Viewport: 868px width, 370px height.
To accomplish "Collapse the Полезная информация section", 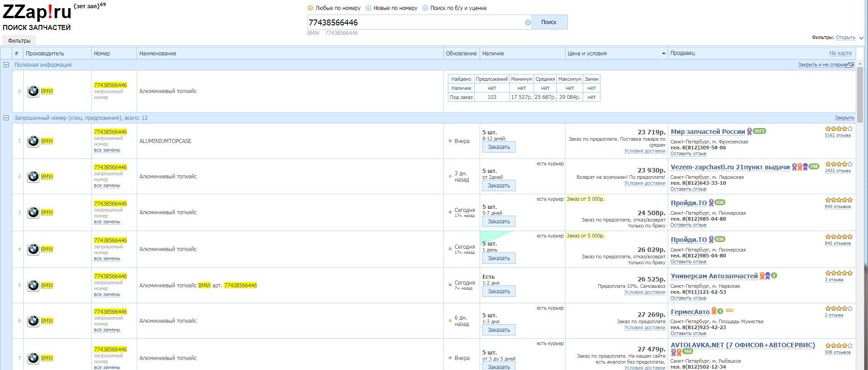I will click(6, 65).
